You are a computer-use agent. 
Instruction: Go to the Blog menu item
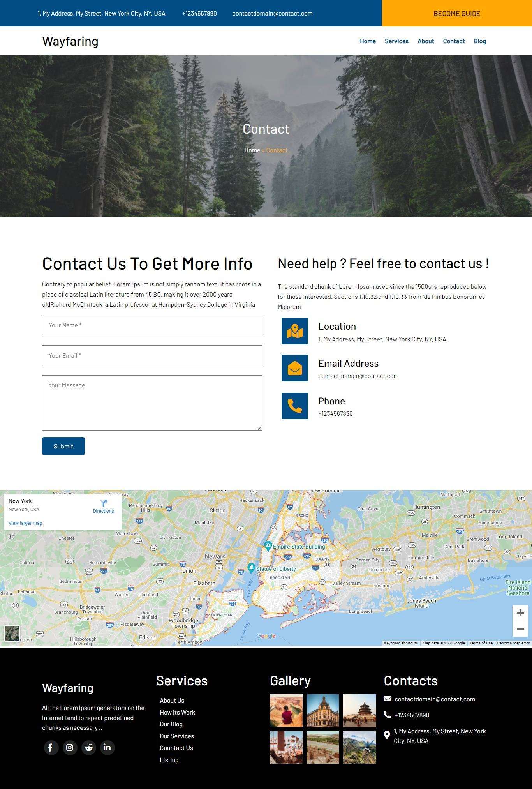coord(480,41)
